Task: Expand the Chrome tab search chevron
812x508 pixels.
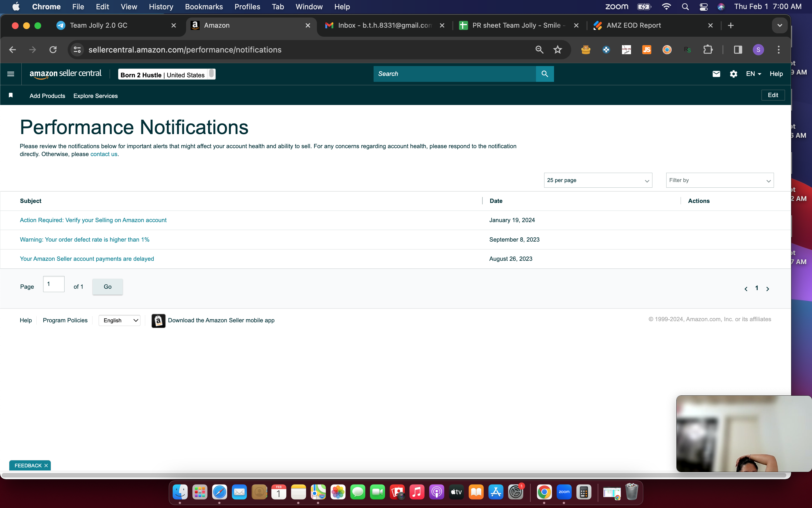Action: [x=780, y=25]
